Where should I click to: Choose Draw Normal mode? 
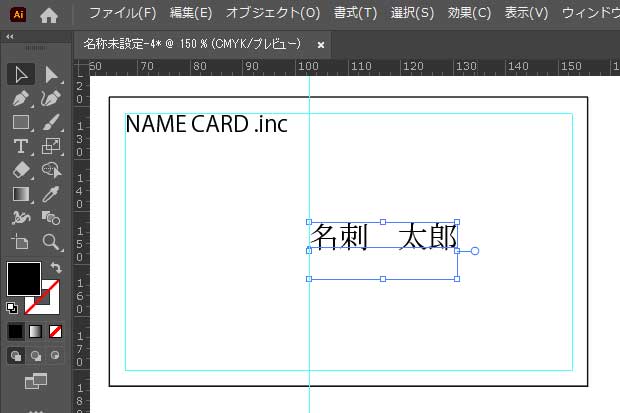(x=16, y=356)
